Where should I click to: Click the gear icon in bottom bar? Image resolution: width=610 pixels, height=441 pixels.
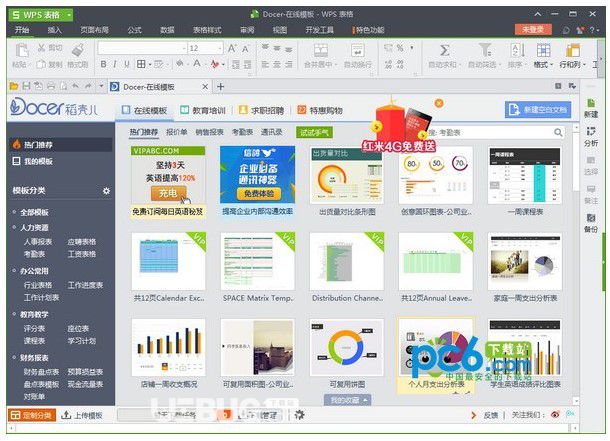coord(299,415)
